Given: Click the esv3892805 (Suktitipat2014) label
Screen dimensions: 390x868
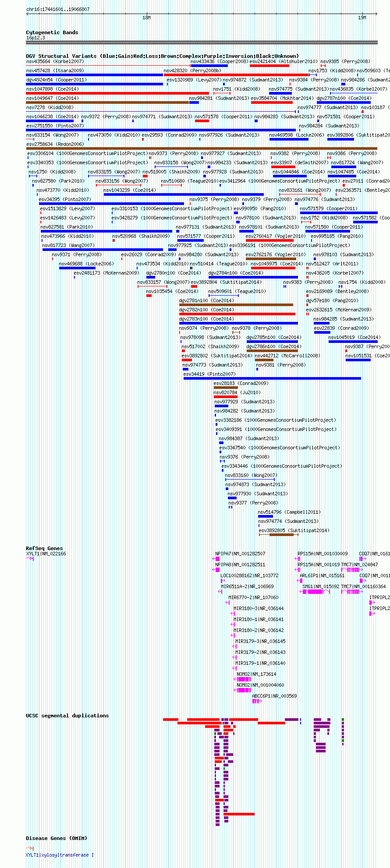Looking at the screenshot, I should click(x=294, y=530).
